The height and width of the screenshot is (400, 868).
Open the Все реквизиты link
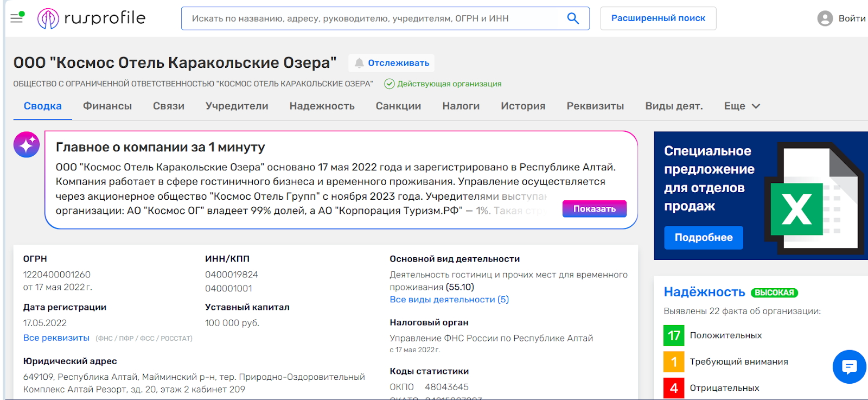coord(56,338)
